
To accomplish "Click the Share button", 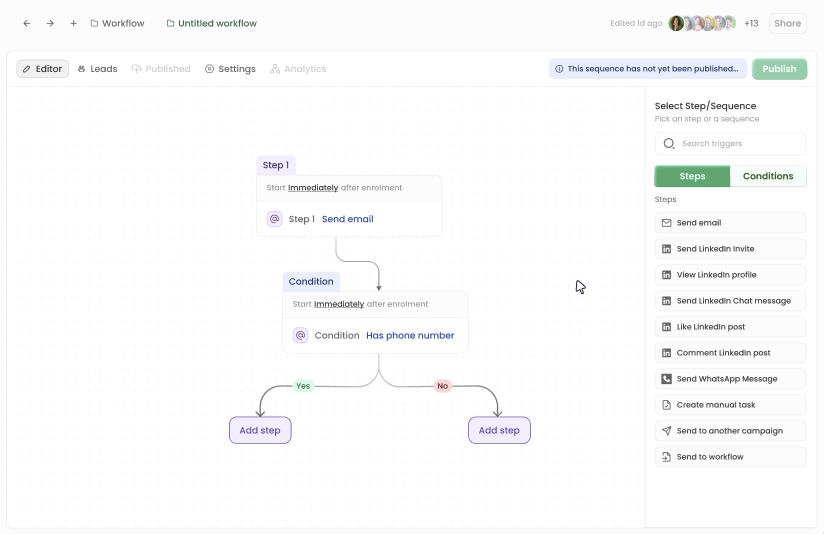I will [787, 23].
